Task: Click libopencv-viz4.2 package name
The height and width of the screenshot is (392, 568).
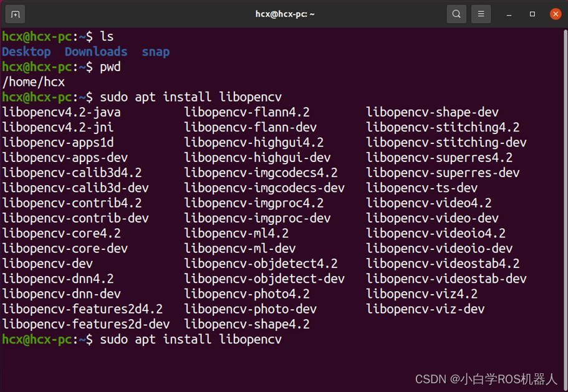Action: pyautogui.click(x=421, y=294)
